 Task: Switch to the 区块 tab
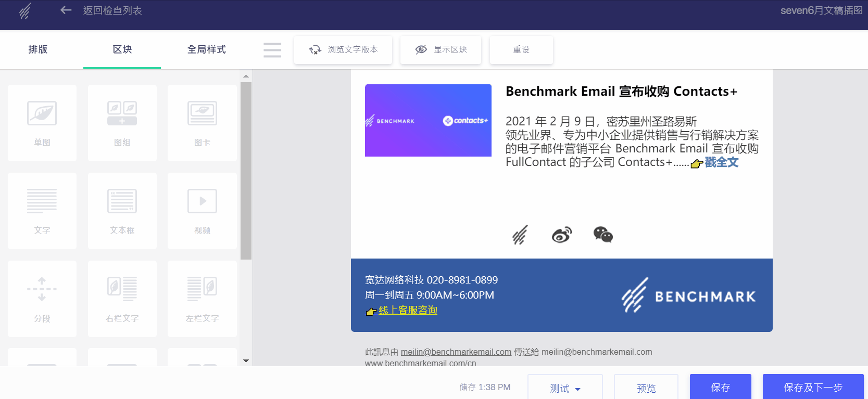click(x=122, y=49)
